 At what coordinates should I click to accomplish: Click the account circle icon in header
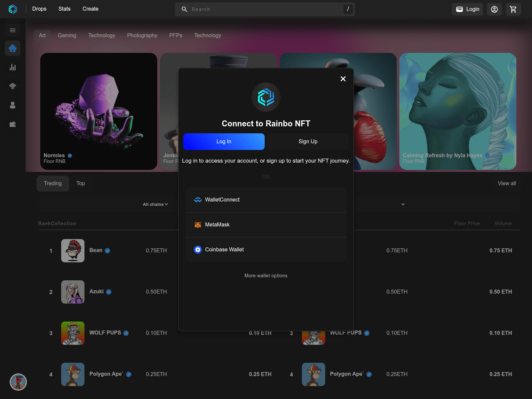click(x=494, y=9)
